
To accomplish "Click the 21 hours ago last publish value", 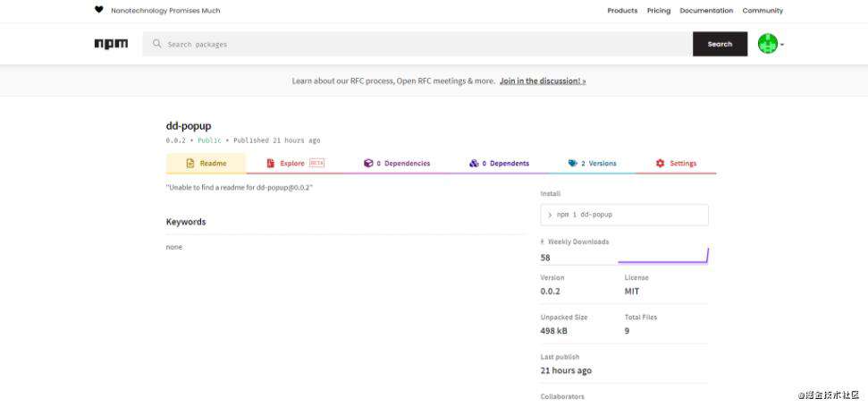I will [x=566, y=371].
